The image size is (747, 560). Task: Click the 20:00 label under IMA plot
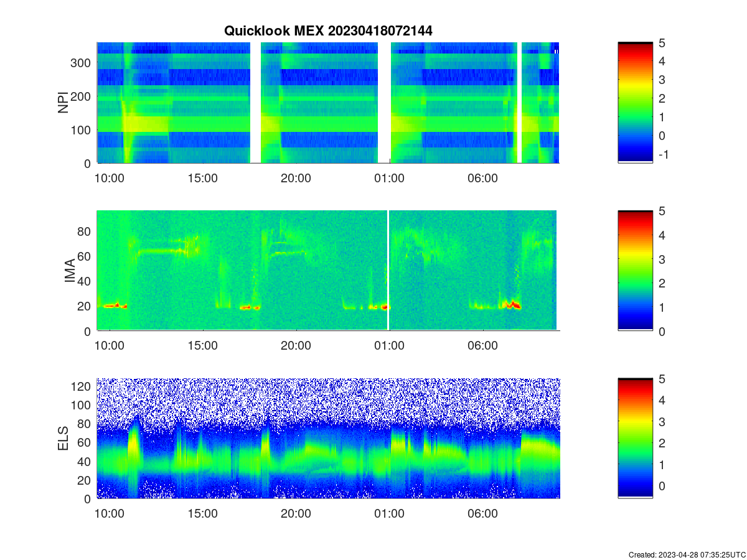tap(296, 345)
